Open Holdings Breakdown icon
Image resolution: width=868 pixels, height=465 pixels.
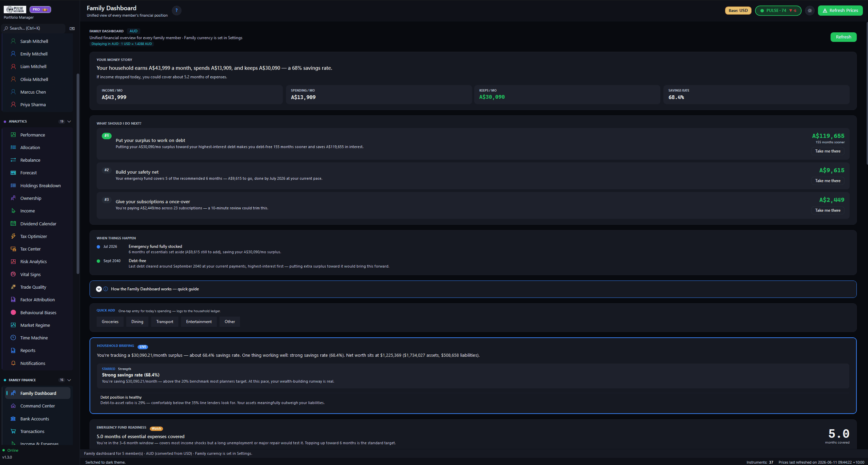coord(13,186)
